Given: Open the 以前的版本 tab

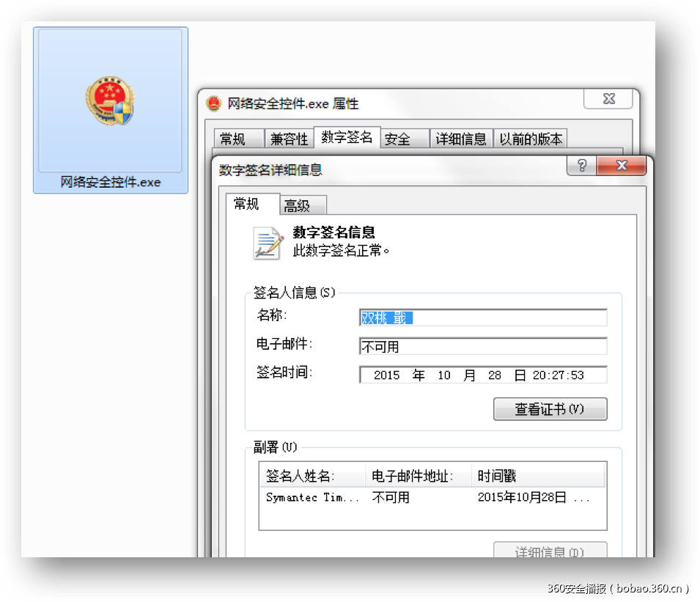Looking at the screenshot, I should click(531, 138).
